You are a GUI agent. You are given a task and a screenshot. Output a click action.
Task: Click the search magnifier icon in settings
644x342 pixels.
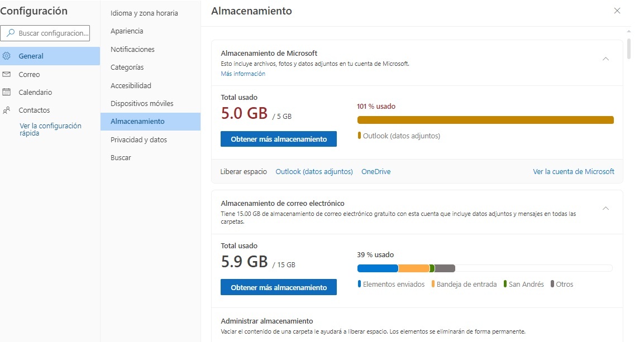pyautogui.click(x=11, y=33)
